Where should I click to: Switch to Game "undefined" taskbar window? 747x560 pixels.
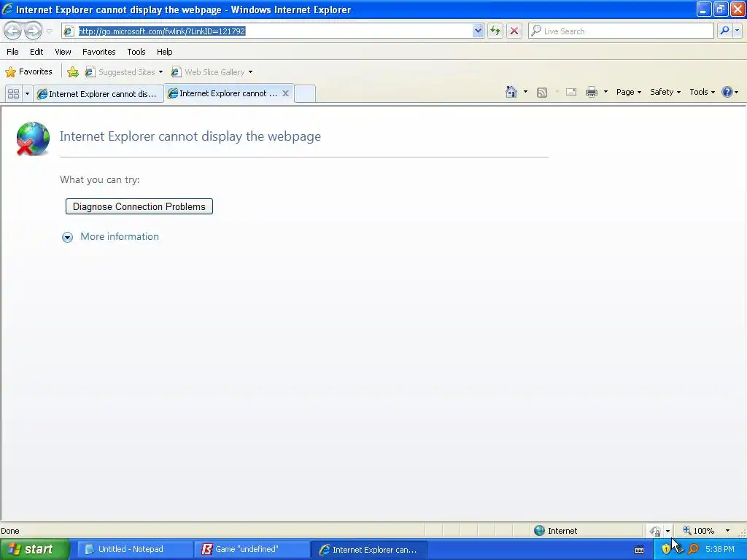coord(252,549)
